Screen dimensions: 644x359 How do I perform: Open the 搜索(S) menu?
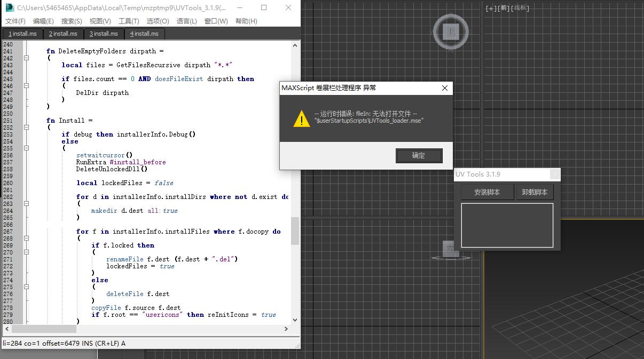(x=72, y=21)
